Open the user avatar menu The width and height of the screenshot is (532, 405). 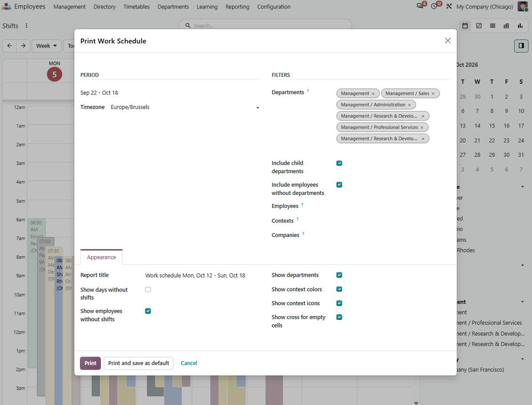[x=523, y=6]
